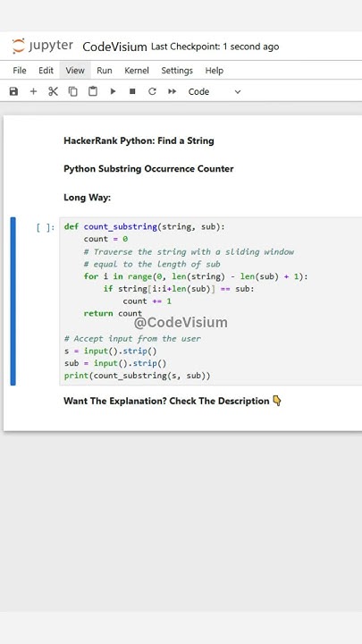Click the empty execution prompt [ ]:

(46, 227)
